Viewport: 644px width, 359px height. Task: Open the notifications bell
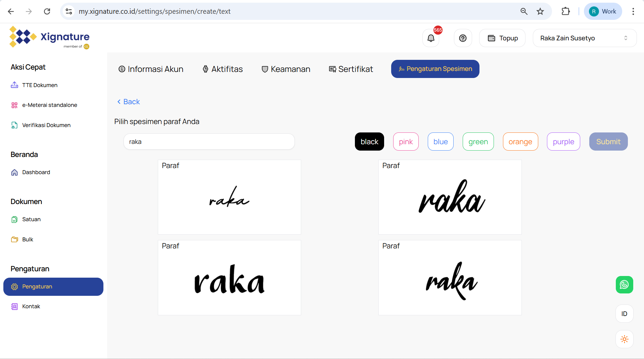coord(431,38)
